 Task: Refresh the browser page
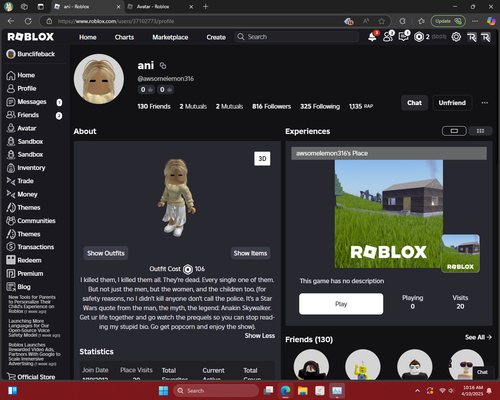click(x=28, y=21)
